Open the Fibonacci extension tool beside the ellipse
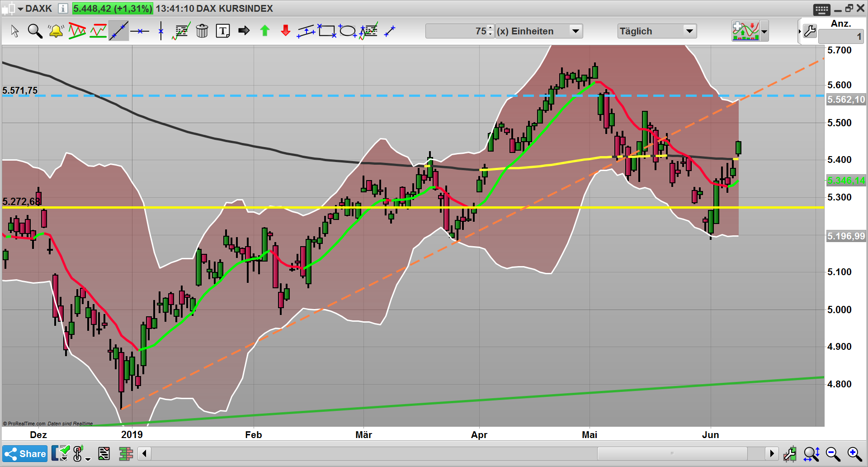This screenshot has width=868, height=467. click(368, 31)
